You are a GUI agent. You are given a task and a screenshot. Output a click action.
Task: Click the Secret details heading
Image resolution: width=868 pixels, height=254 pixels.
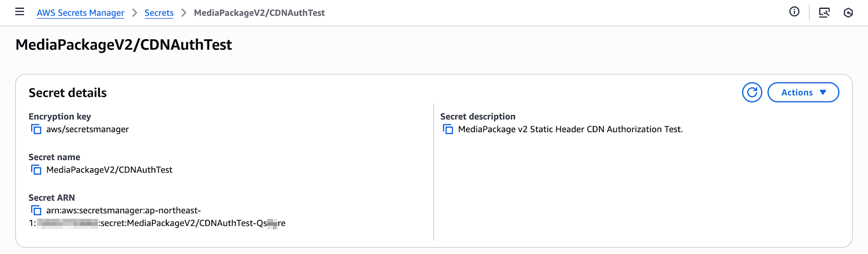(x=68, y=93)
